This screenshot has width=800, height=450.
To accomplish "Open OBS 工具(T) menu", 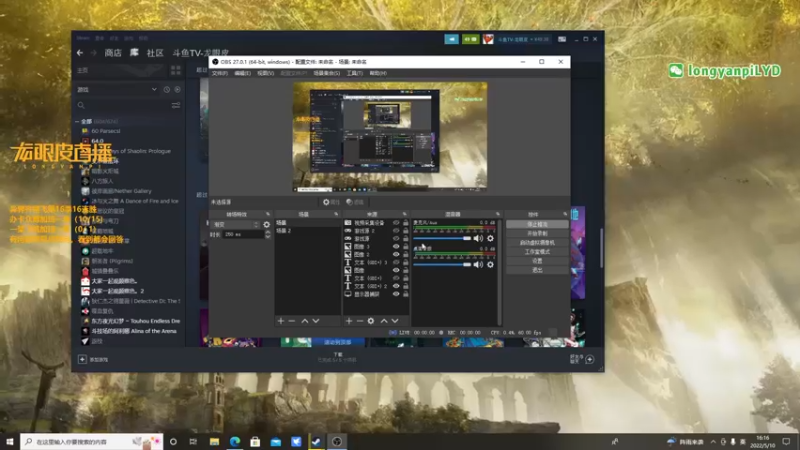I will [355, 73].
